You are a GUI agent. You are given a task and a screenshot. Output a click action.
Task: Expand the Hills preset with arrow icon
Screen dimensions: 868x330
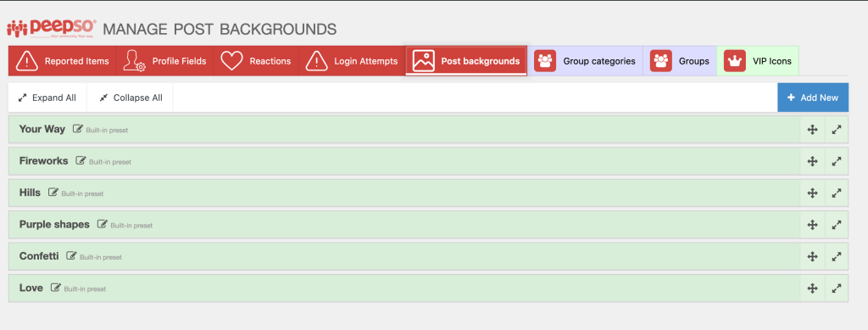pyautogui.click(x=837, y=193)
